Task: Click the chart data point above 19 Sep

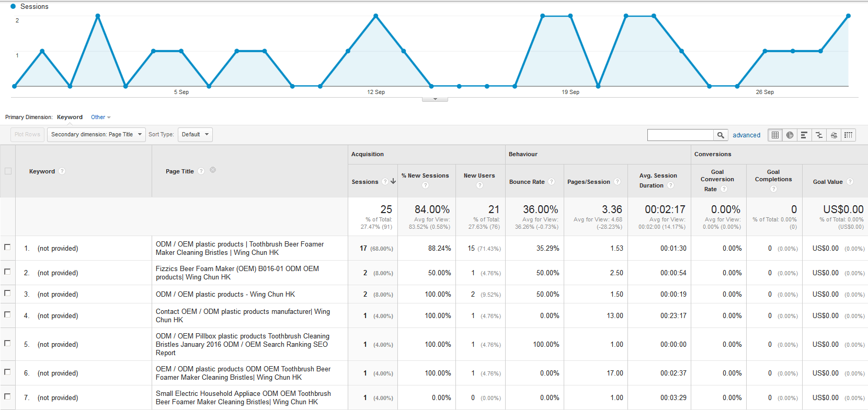Action: pyautogui.click(x=570, y=16)
